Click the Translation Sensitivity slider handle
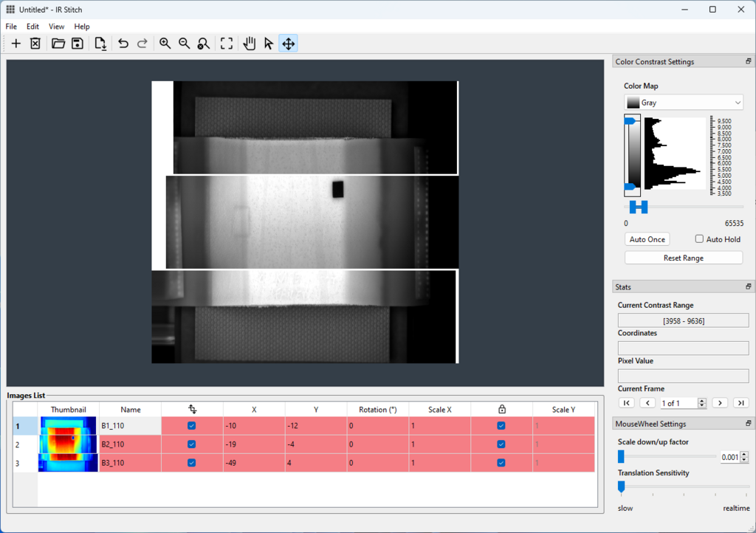The width and height of the screenshot is (756, 533). pyautogui.click(x=621, y=486)
